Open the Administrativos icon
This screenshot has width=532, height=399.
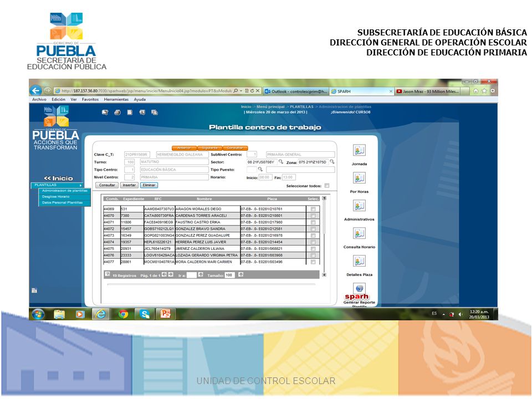tap(359, 206)
